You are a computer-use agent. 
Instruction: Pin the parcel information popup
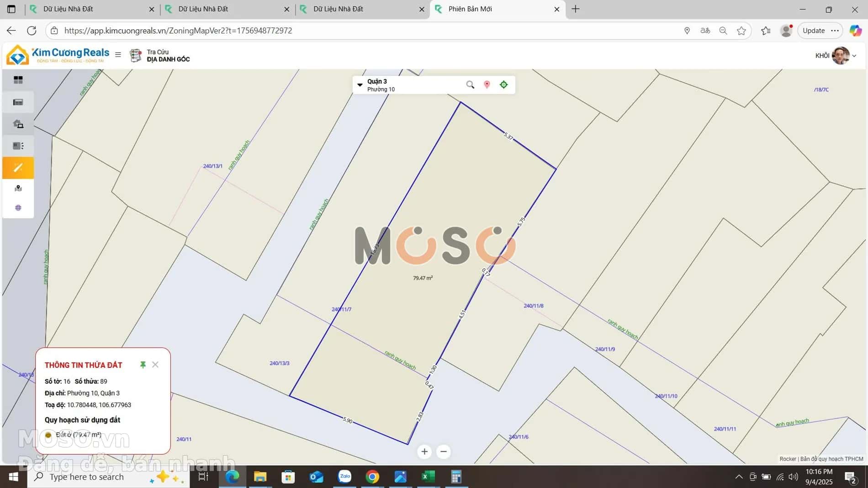143,365
